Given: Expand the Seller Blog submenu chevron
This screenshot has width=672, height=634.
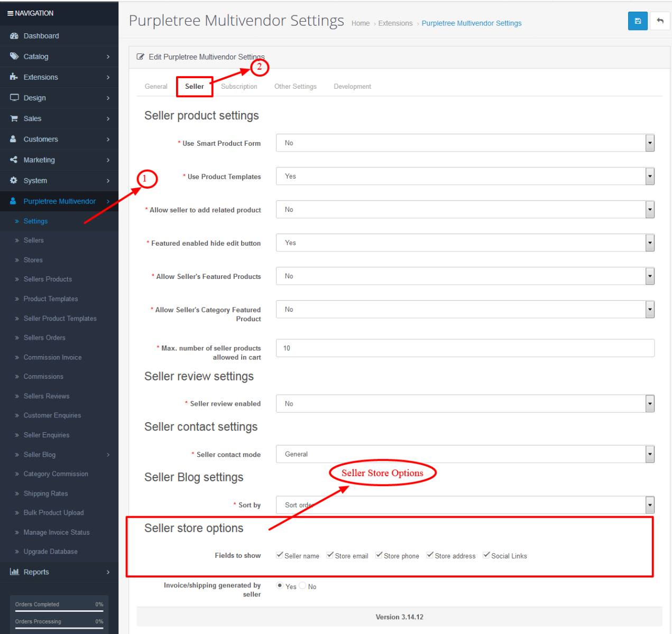Looking at the screenshot, I should [108, 454].
